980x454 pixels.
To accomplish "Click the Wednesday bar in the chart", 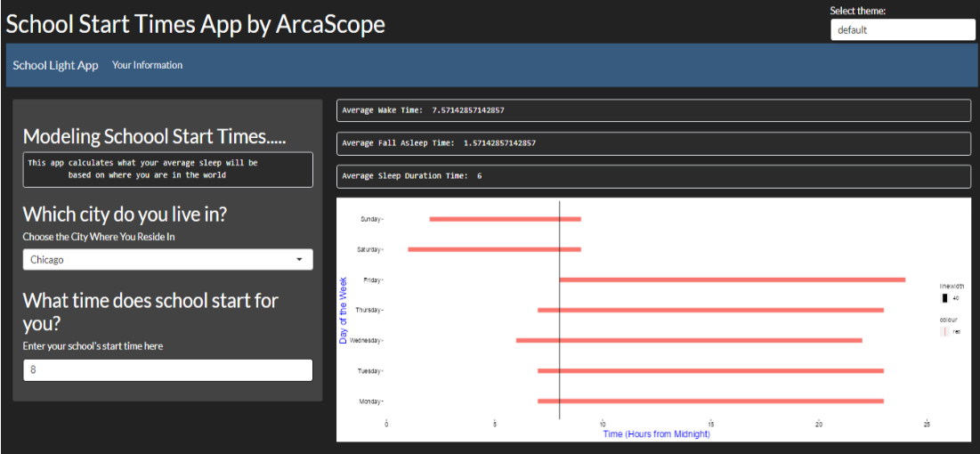I will pyautogui.click(x=689, y=340).
